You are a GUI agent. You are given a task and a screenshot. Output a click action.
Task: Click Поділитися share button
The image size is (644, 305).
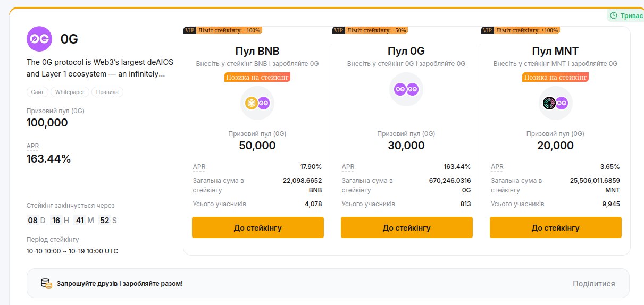click(x=593, y=284)
